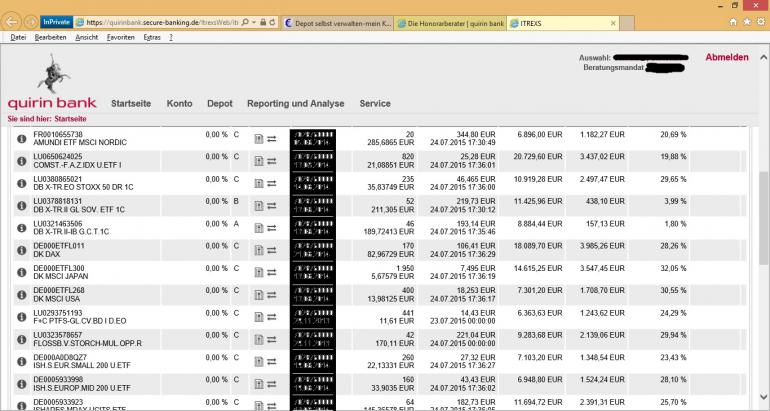
Task: Open document icon in COMST.-F.A.Z.IDX row
Action: click(x=259, y=161)
